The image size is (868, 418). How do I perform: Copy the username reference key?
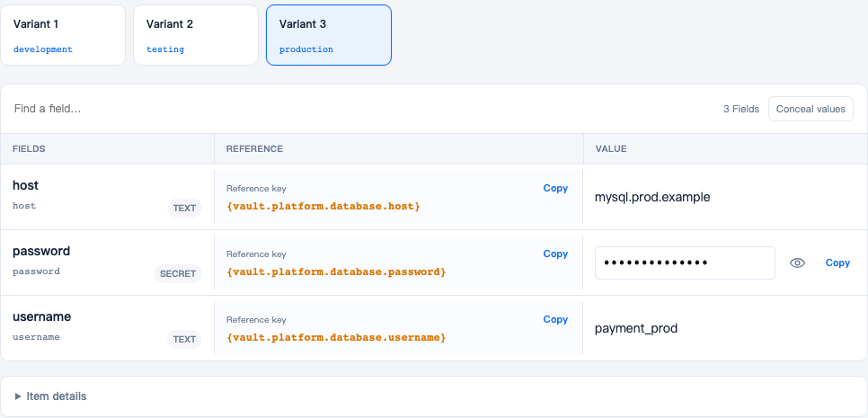[x=555, y=319]
